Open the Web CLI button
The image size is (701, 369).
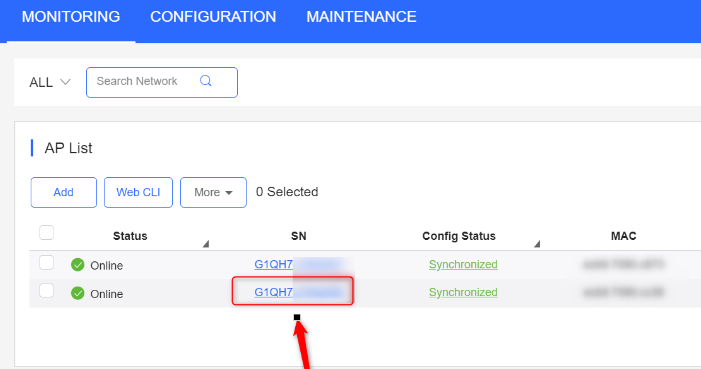(138, 192)
